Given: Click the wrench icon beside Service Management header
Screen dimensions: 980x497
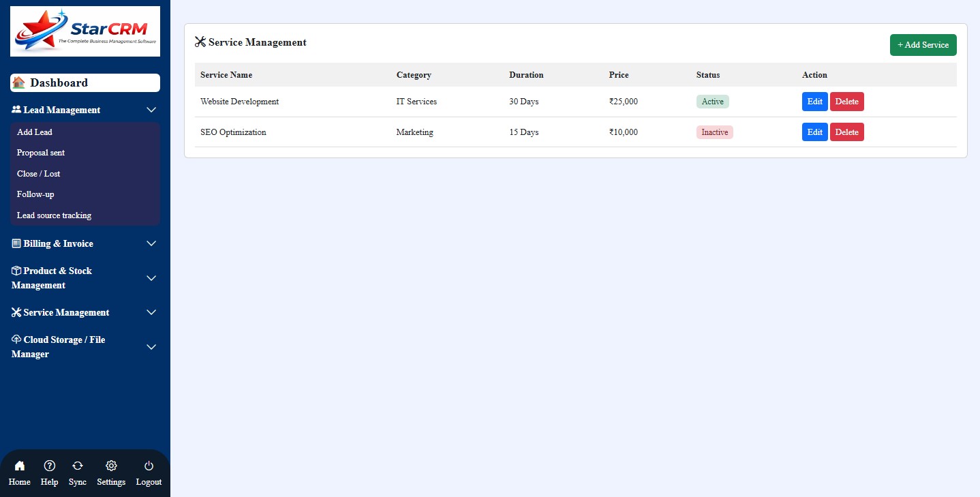Looking at the screenshot, I should [200, 42].
